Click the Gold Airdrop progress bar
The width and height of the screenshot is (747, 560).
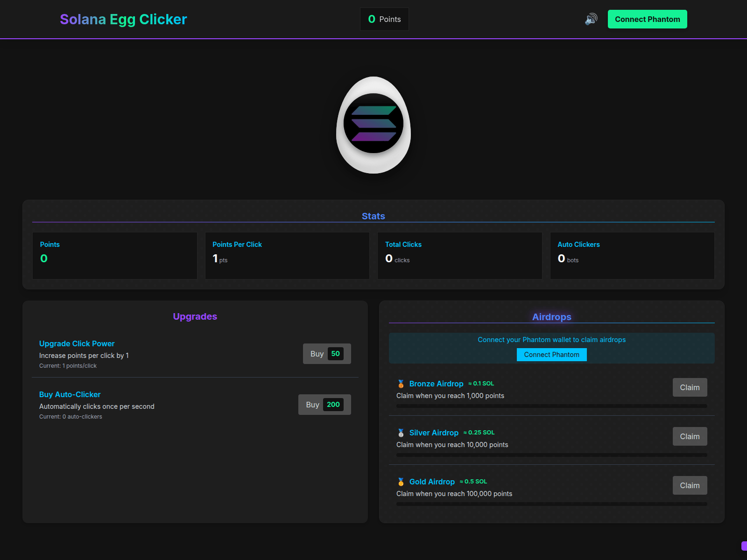[x=551, y=504]
